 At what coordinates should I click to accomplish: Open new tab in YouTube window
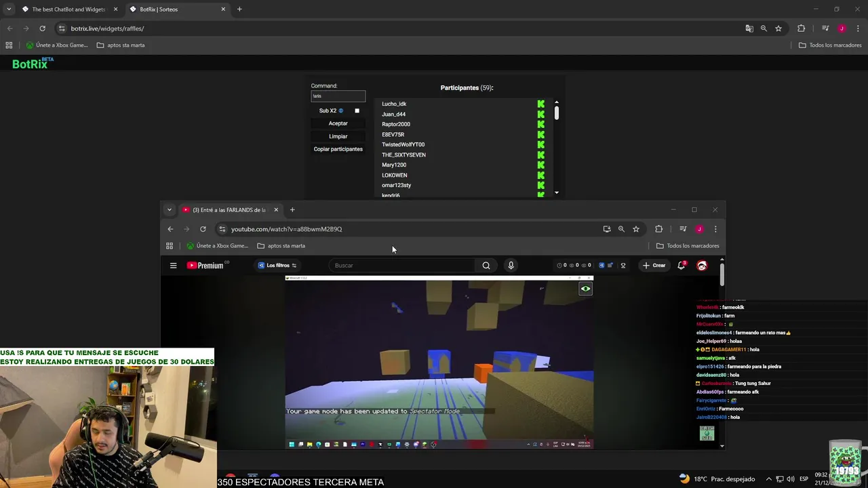292,210
